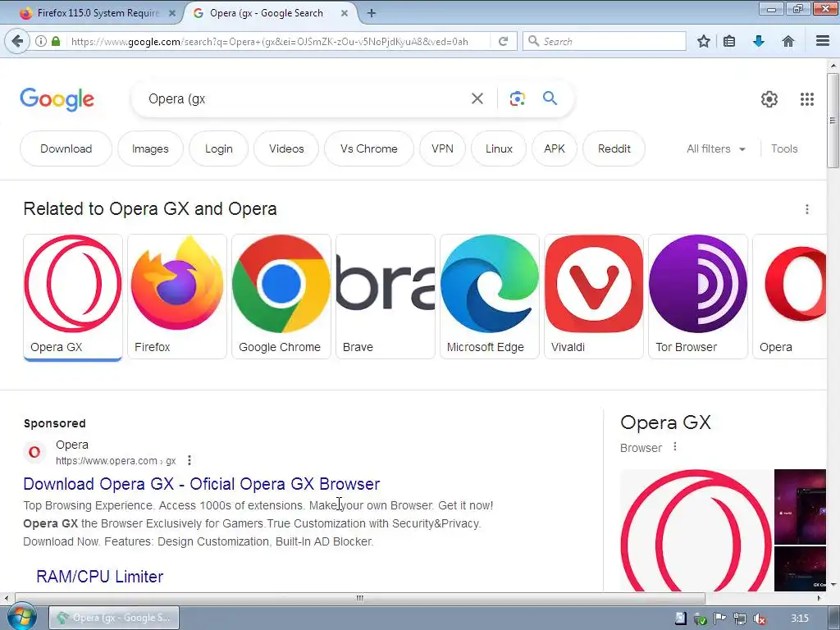Open site information icon in address bar
Screen dimensions: 840x630
41,41
